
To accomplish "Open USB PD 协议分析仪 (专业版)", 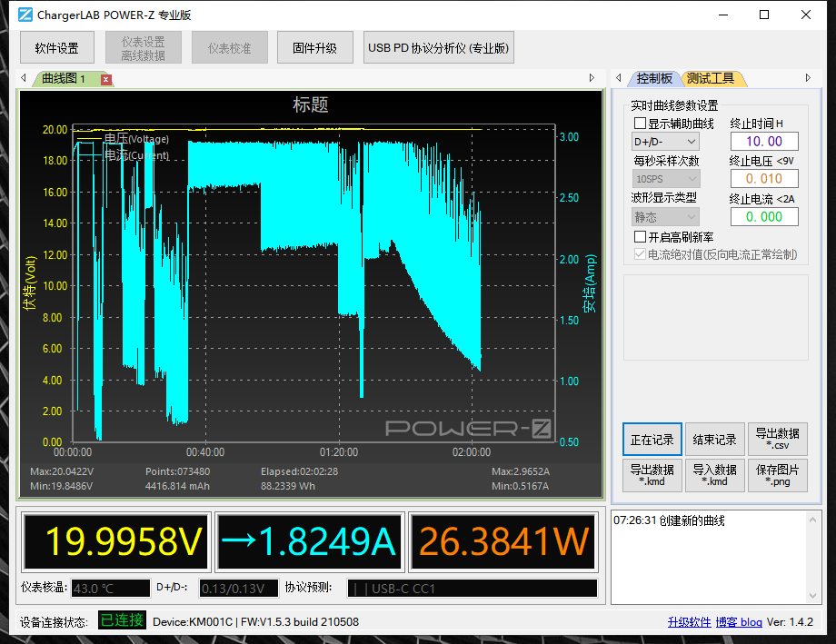I will (438, 48).
